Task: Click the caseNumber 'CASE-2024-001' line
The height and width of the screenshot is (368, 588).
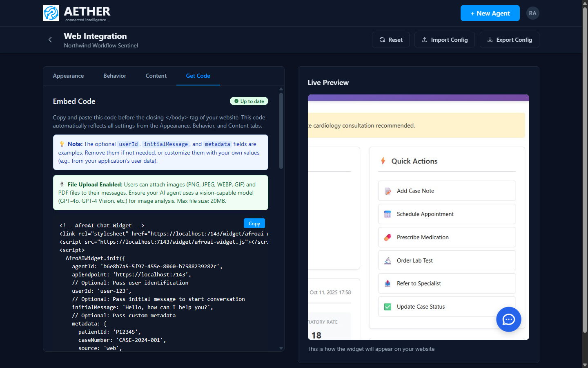Action: [122, 340]
